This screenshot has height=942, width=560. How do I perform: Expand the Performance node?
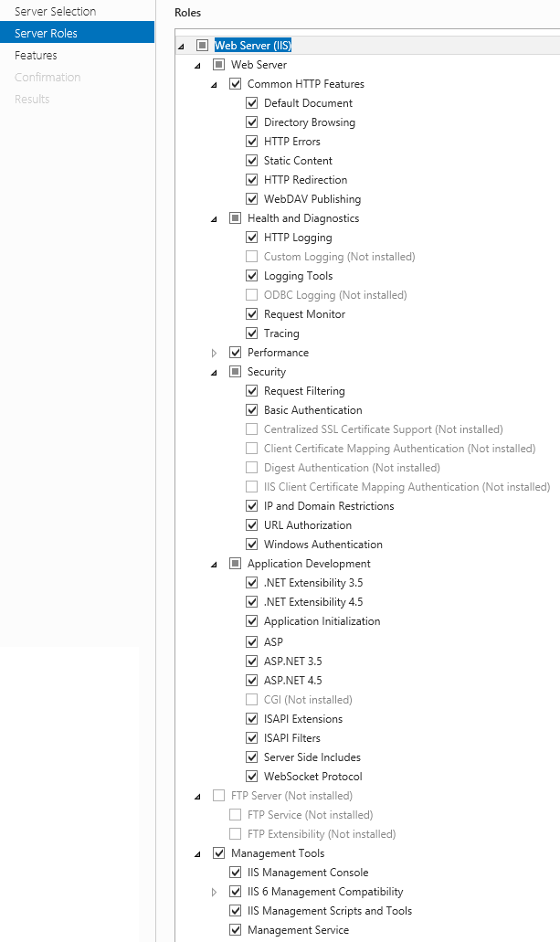(x=214, y=354)
